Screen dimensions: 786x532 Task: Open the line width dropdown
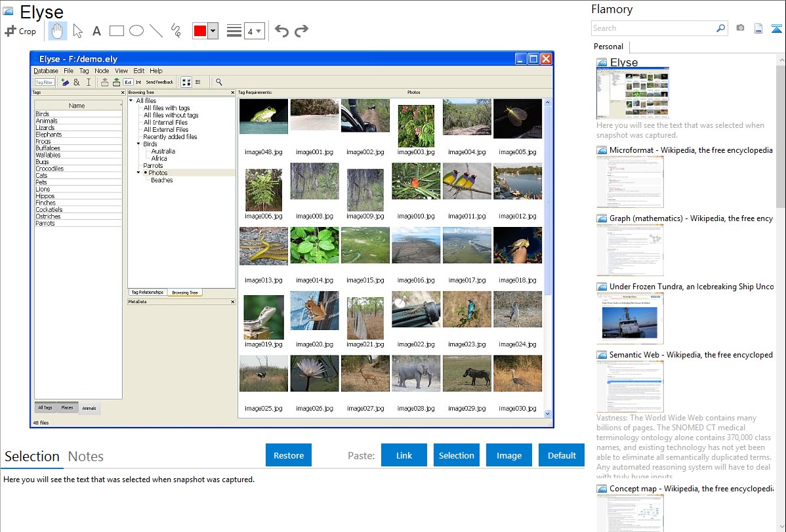[254, 31]
